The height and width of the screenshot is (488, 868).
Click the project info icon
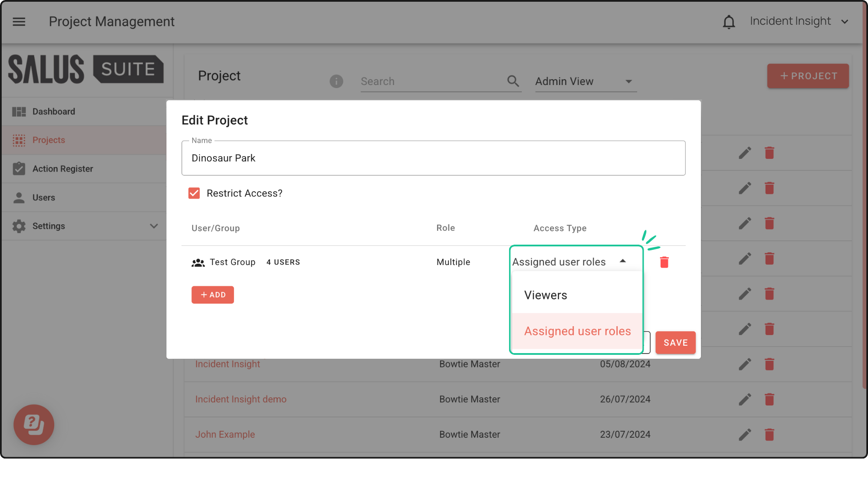pos(336,81)
